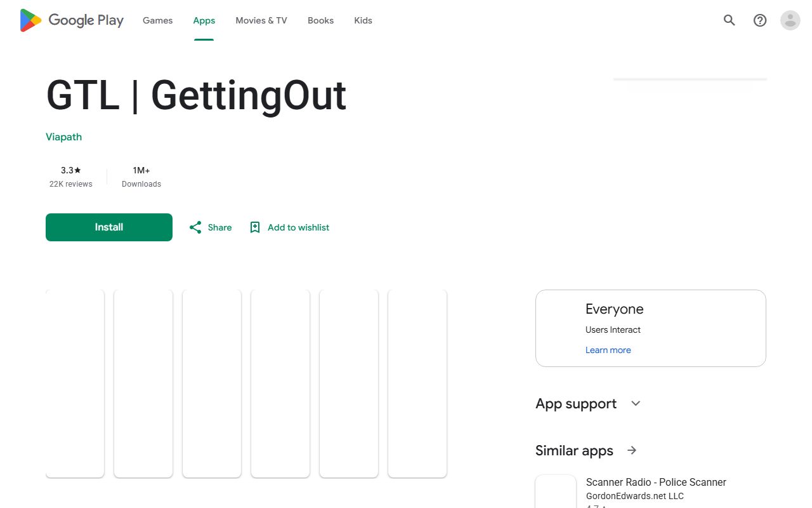
Task: Install the GTL GettingOut app
Action: 109,227
